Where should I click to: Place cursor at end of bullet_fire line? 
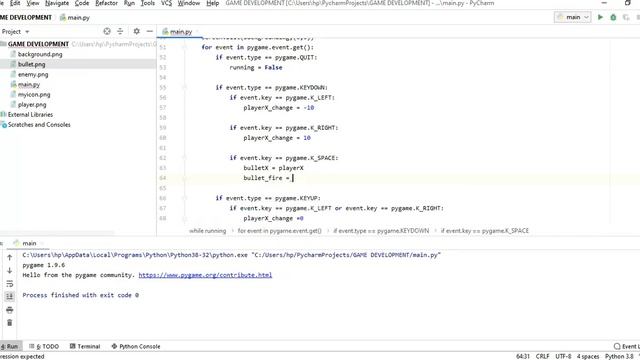pos(293,178)
